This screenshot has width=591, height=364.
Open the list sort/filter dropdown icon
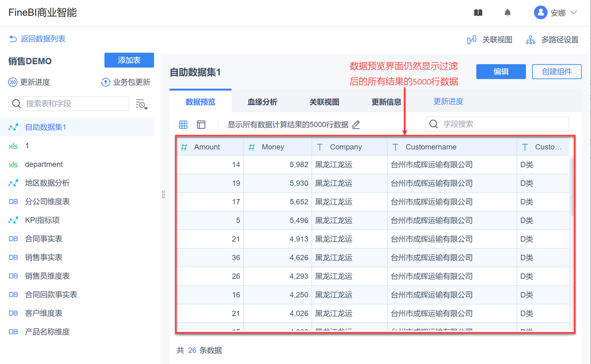pos(142,104)
